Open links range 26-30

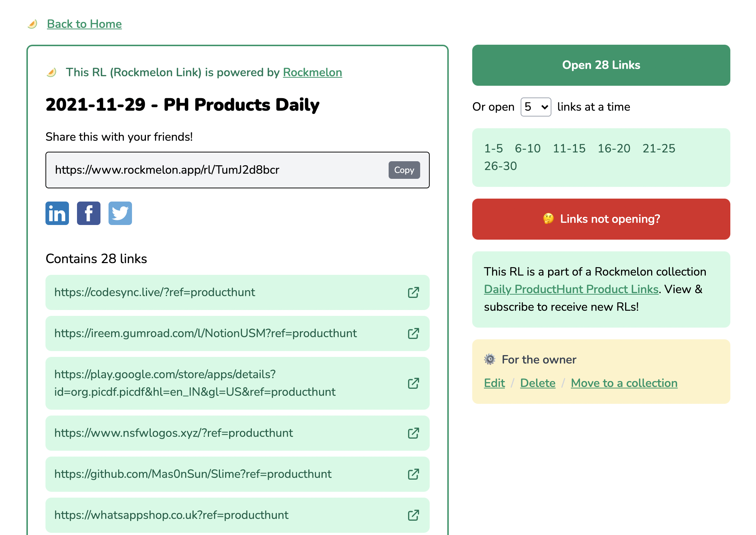click(500, 166)
